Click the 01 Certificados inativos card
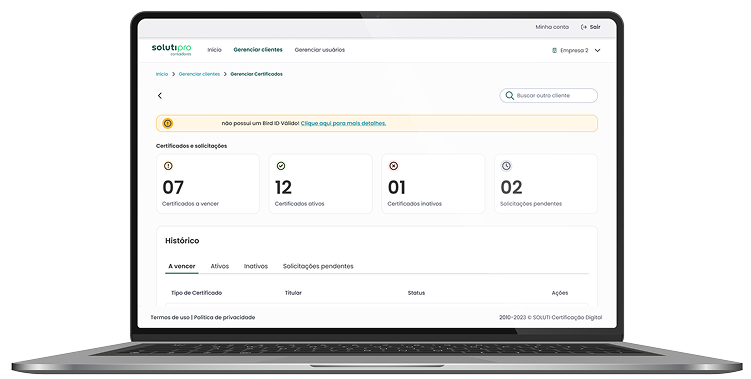Image resolution: width=751 pixels, height=379 pixels. point(433,184)
